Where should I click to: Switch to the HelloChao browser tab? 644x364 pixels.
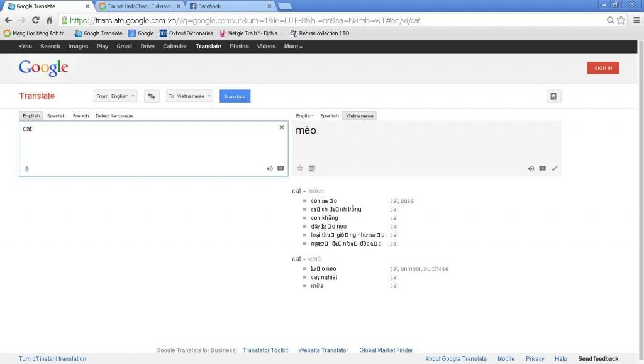coord(139,6)
